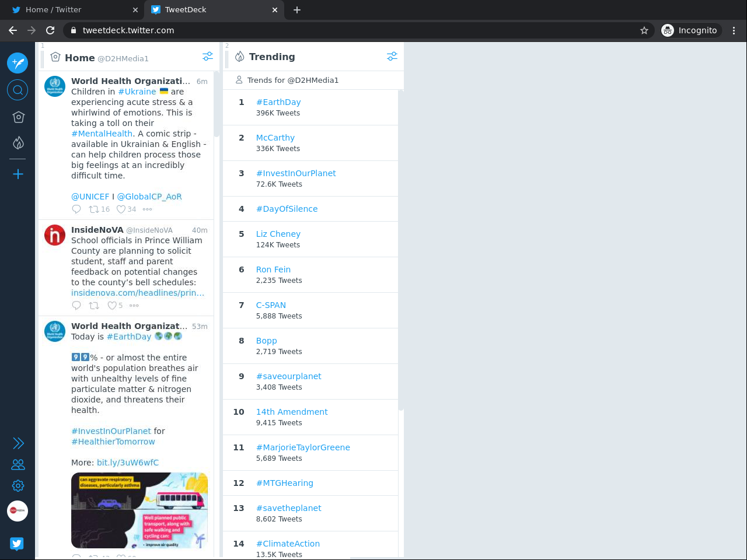Click WHO avatar on the EarthDay tweet
This screenshot has height=560, width=747.
[55, 331]
